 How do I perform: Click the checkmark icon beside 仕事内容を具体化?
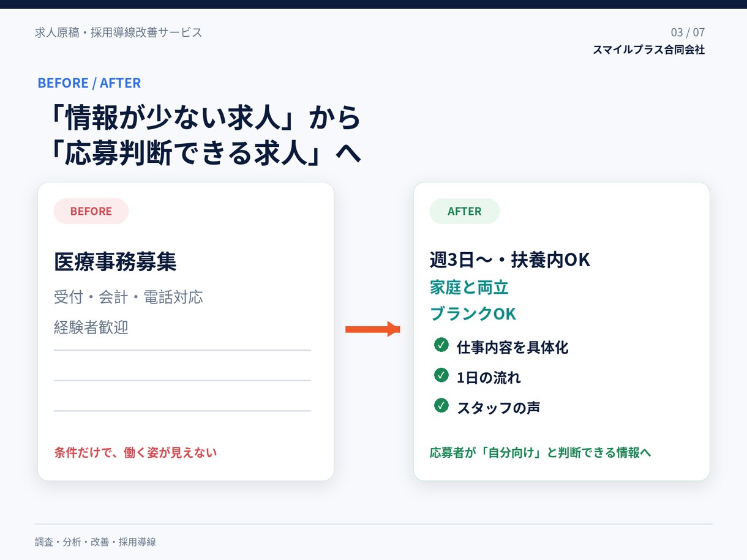tap(441, 345)
